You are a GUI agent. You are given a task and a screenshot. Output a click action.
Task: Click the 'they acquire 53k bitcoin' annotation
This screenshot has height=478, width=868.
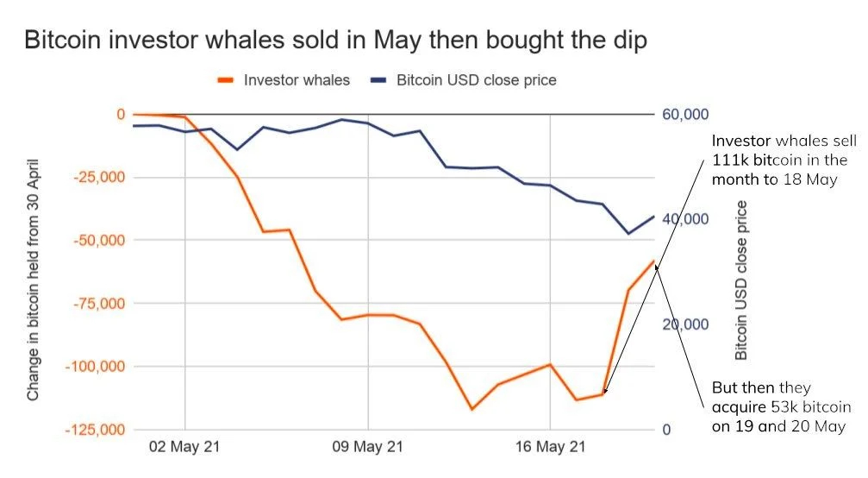pyautogui.click(x=781, y=407)
